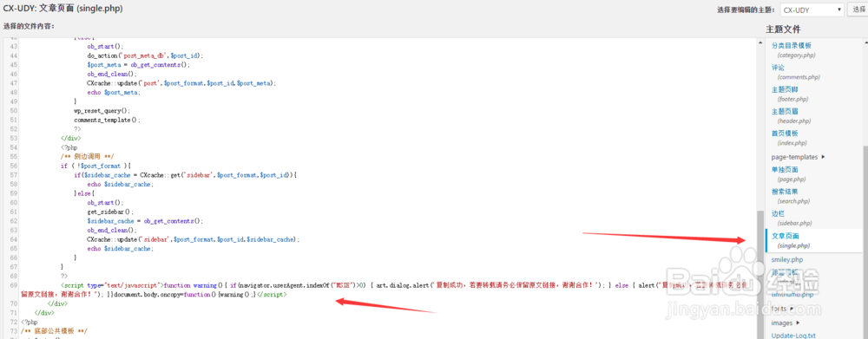Click code line with get_sidebar();
This screenshot has width=868, height=339.
111,212
